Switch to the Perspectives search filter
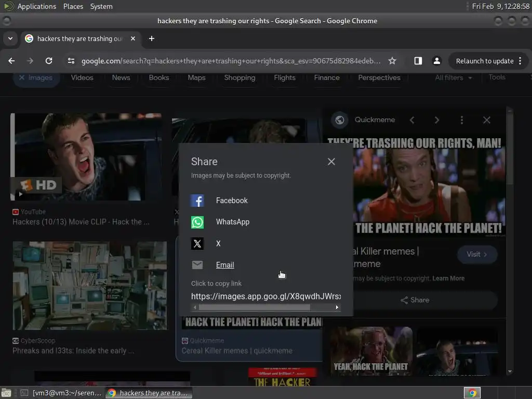The image size is (532, 399). [x=379, y=78]
